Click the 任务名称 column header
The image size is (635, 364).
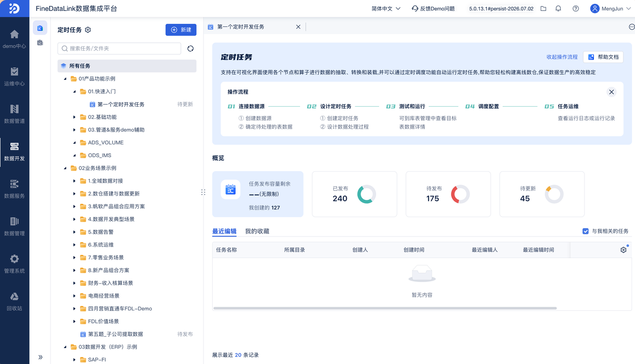click(227, 250)
